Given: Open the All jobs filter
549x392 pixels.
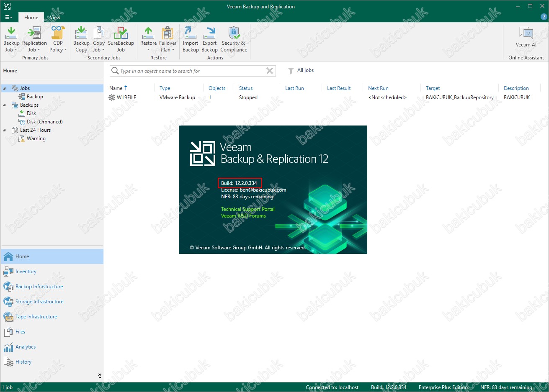Looking at the screenshot, I should 301,70.
